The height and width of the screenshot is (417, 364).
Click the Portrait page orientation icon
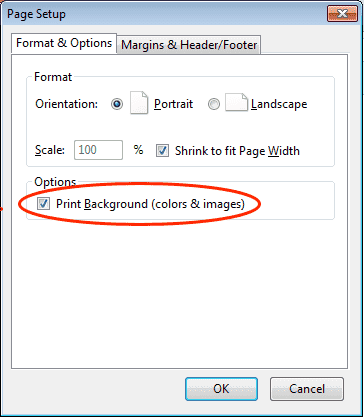(x=139, y=103)
